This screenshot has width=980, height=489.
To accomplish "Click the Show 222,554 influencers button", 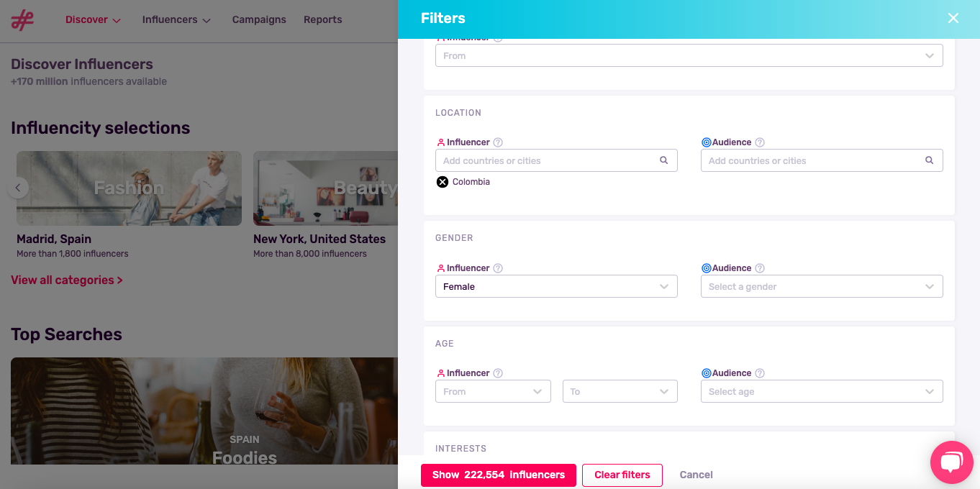I will [x=498, y=475].
